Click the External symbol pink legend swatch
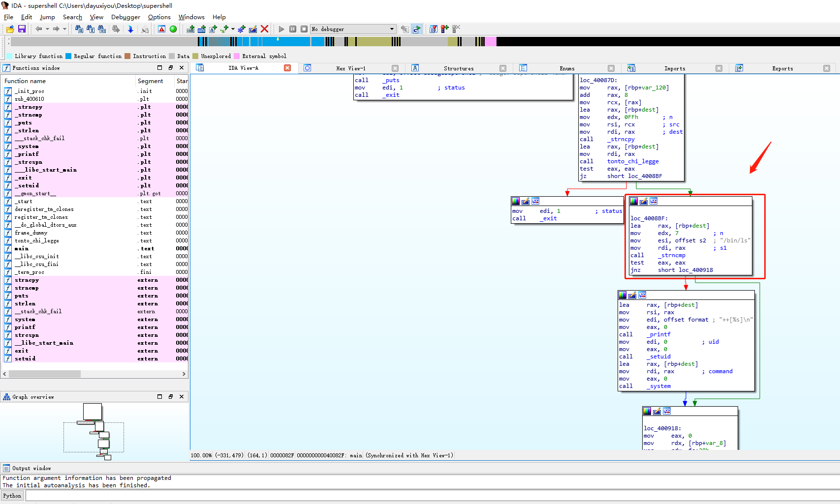The image size is (840, 504). 237,56
